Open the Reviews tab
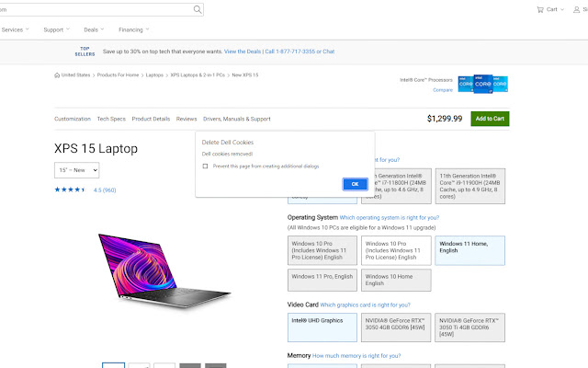The width and height of the screenshot is (588, 368). click(187, 119)
